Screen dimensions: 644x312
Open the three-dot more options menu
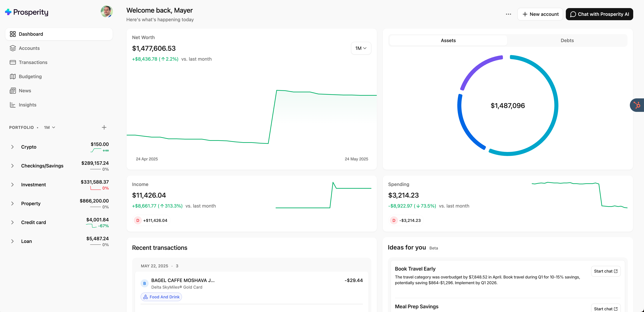point(508,14)
